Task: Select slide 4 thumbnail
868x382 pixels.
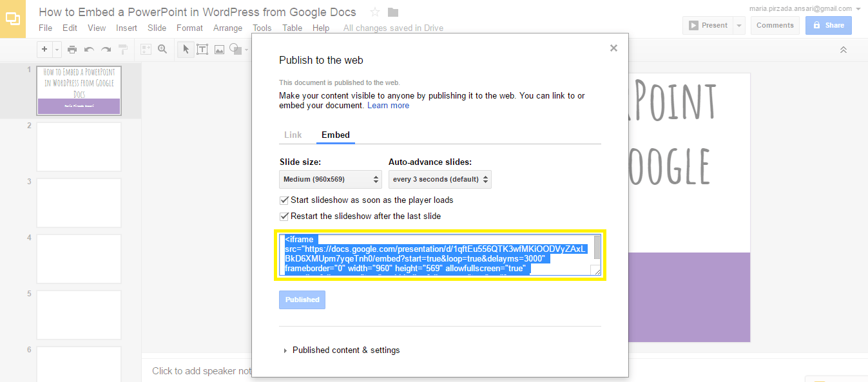Action: 79,259
